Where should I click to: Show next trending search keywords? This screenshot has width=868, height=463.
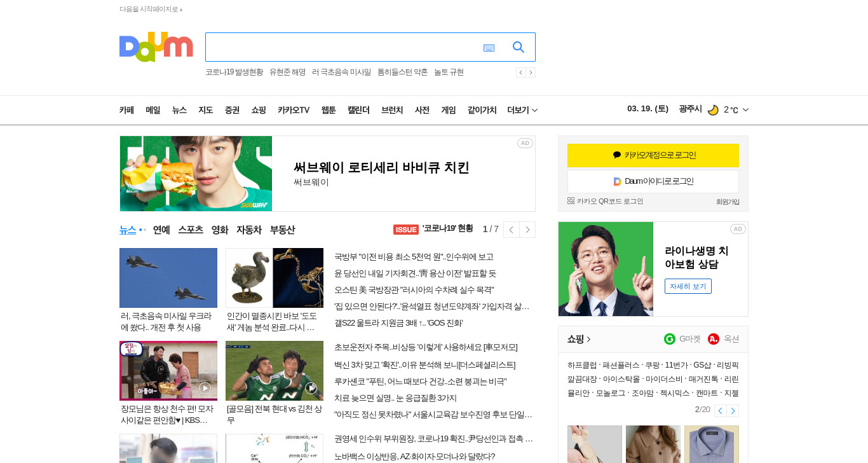531,73
